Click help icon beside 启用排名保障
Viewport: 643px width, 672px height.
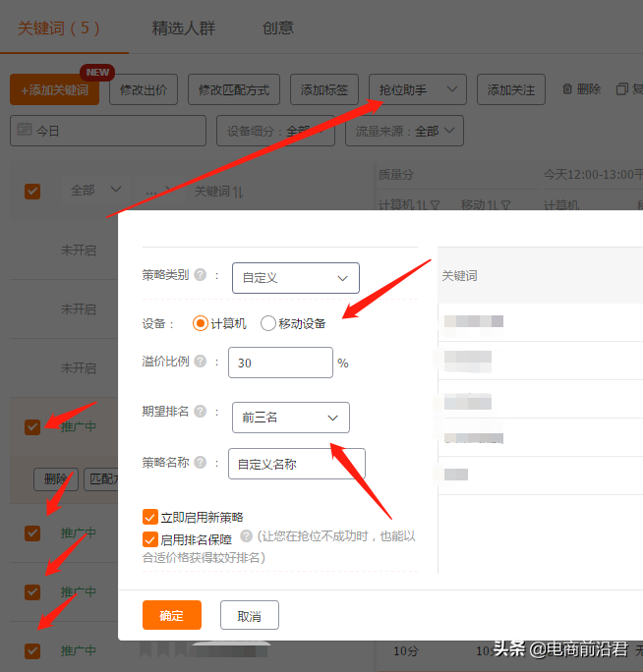(x=246, y=536)
